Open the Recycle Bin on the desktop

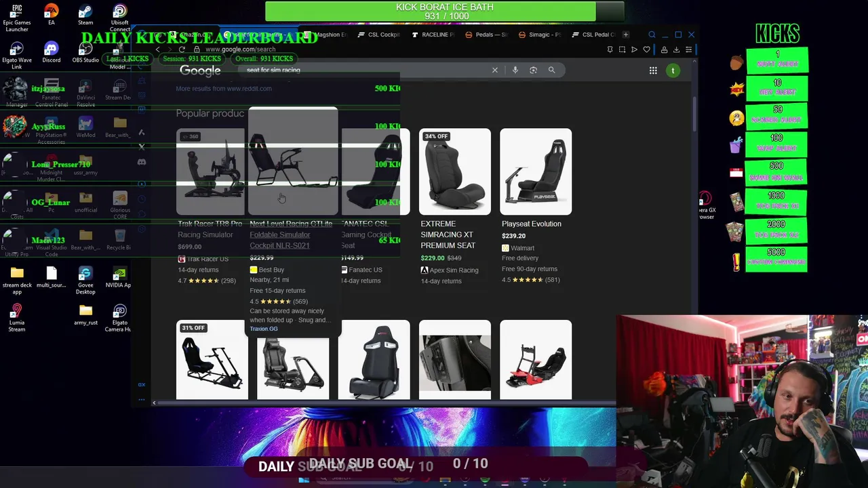tap(120, 239)
